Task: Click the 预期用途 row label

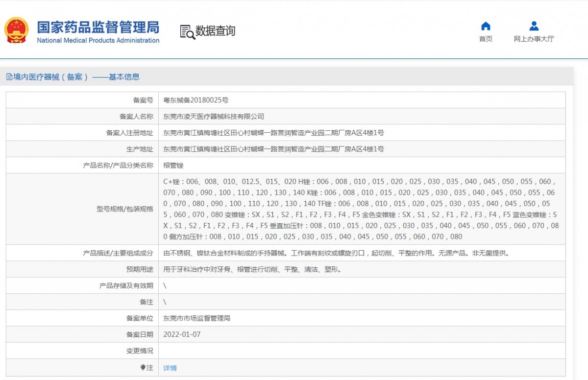Action: tap(140, 269)
